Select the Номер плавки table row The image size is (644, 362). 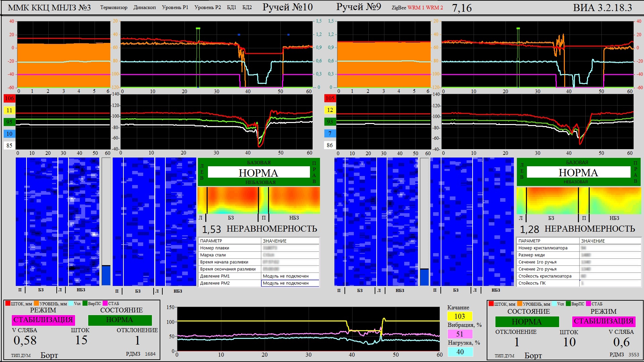(259, 248)
